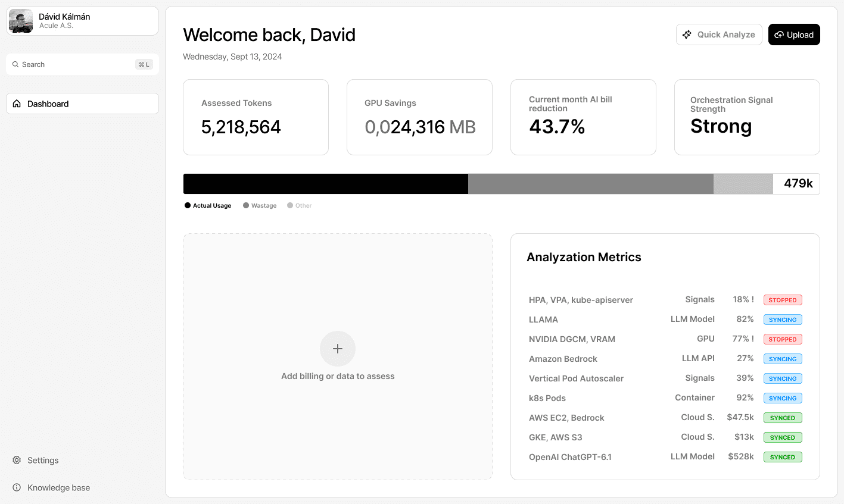Toggle the Actual Usage legend dot

point(187,205)
